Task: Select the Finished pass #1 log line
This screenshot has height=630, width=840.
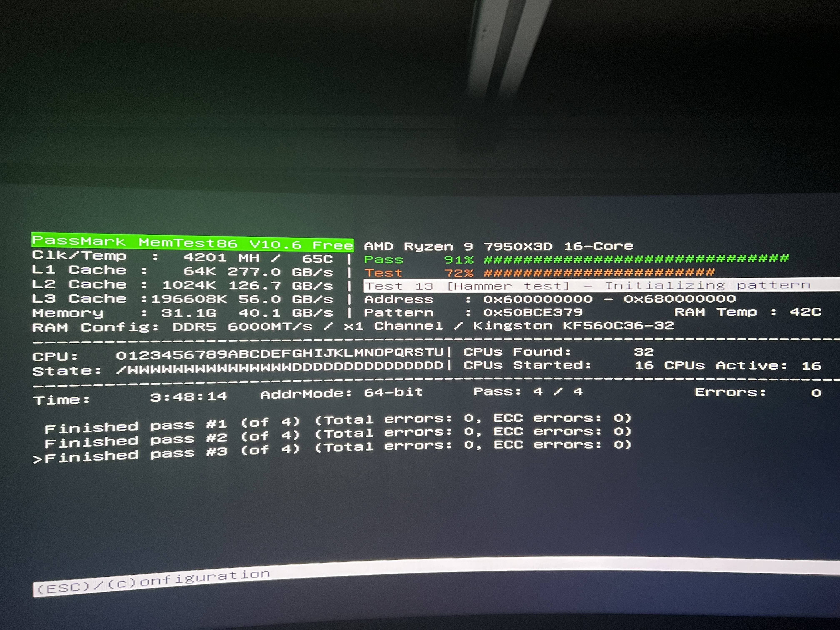Action: click(337, 423)
